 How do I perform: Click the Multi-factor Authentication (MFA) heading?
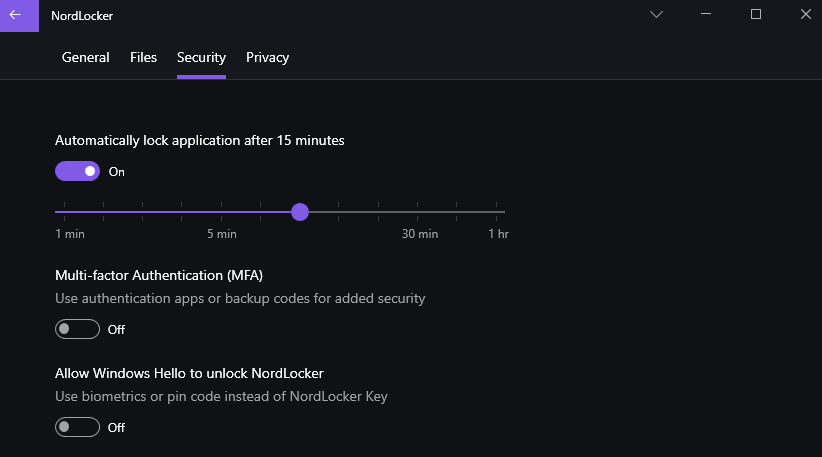pyautogui.click(x=158, y=275)
